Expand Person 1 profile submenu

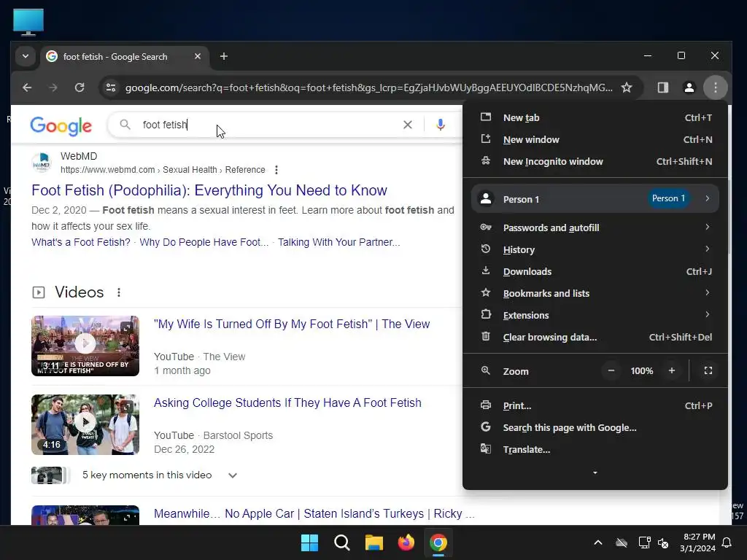595,198
